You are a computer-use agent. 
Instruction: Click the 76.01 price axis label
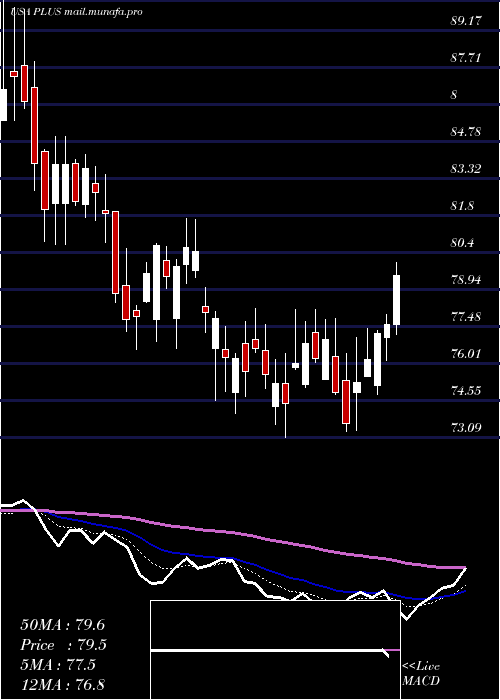(466, 354)
